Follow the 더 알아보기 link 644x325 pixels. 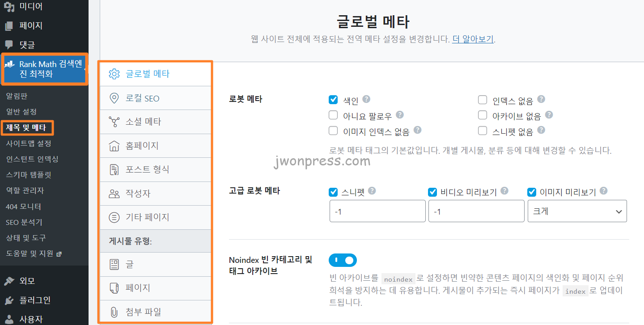[x=473, y=39]
